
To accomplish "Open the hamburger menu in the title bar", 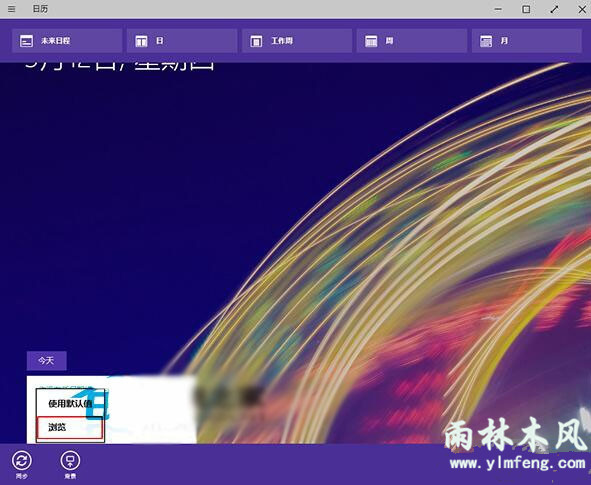I will click(12, 9).
